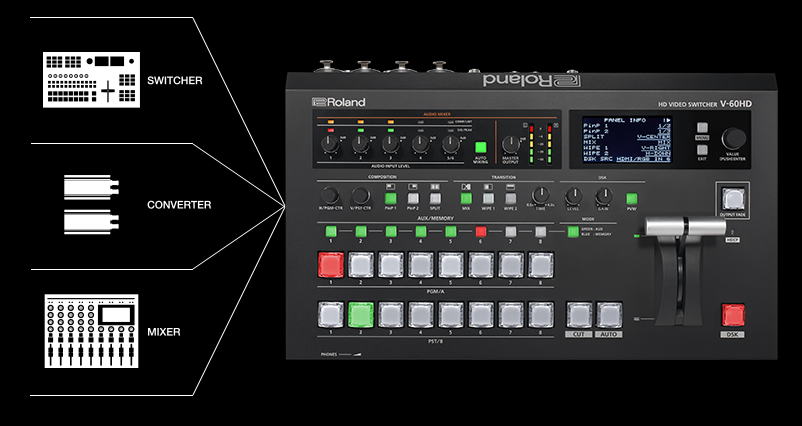Screen dimensions: 802x426
Task: Push the EXIT button
Action: click(702, 150)
